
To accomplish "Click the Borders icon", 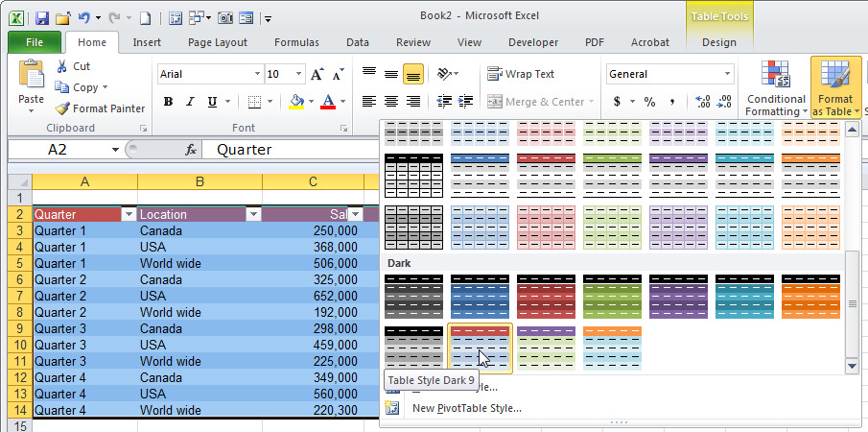I will tap(254, 102).
